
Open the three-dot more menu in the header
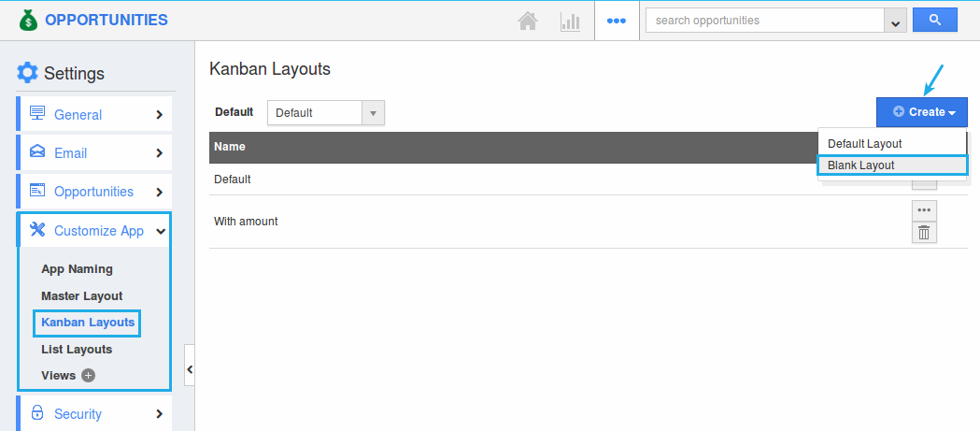[617, 21]
